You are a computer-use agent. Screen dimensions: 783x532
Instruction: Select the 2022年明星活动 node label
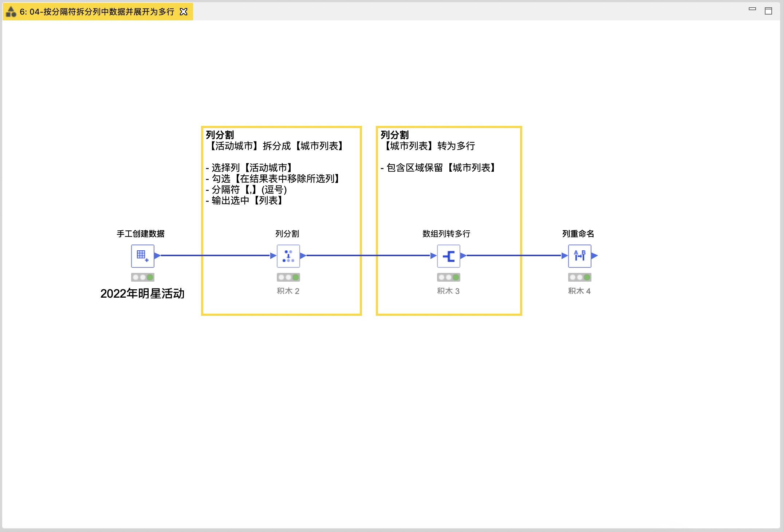[142, 293]
